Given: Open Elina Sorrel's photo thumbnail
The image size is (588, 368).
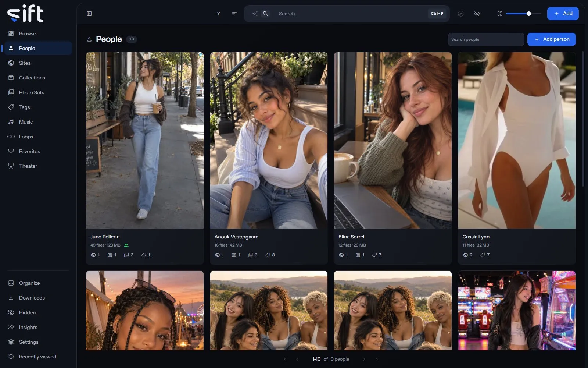Looking at the screenshot, I should pyautogui.click(x=393, y=140).
